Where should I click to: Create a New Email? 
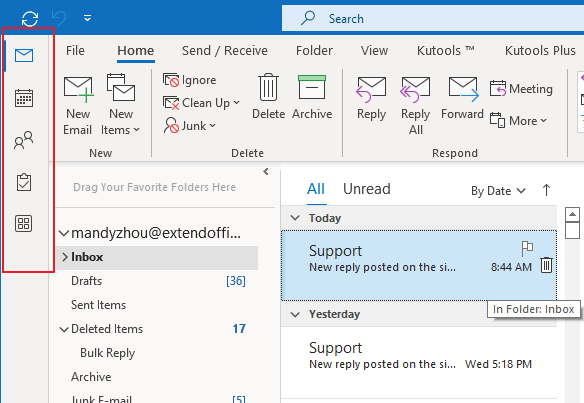click(78, 105)
